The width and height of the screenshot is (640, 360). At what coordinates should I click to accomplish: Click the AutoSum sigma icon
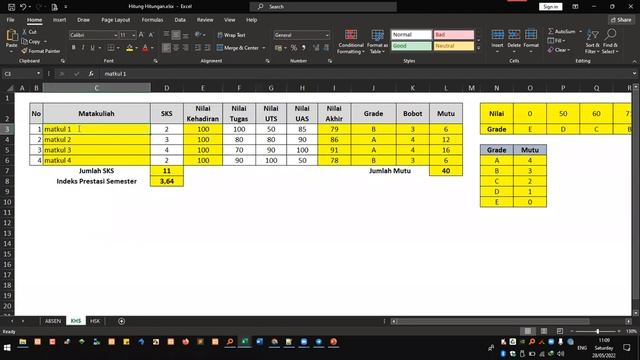(551, 31)
